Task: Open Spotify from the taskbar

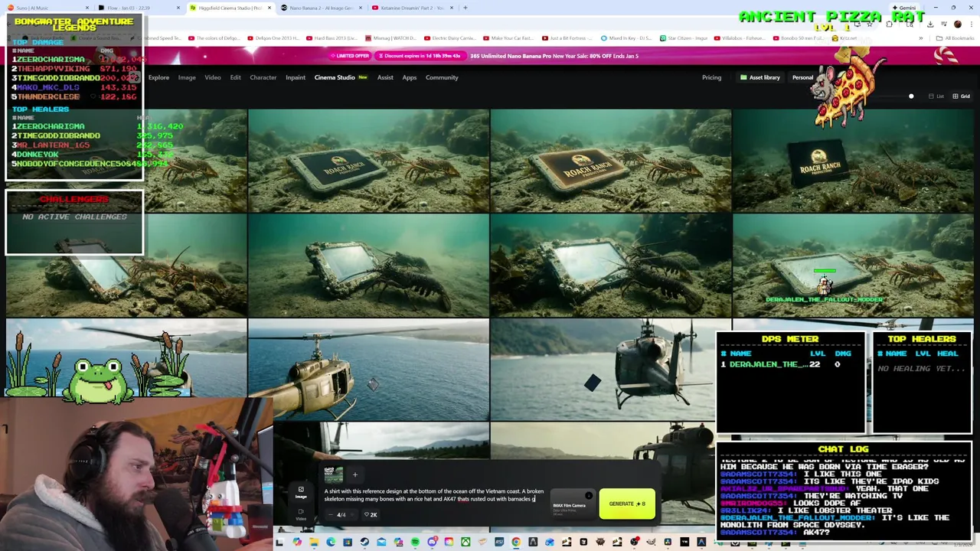Action: click(415, 542)
